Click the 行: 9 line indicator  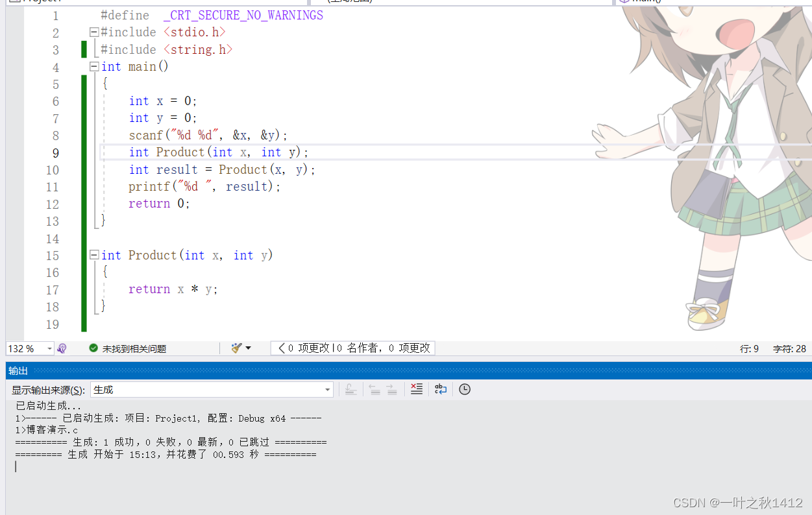749,349
